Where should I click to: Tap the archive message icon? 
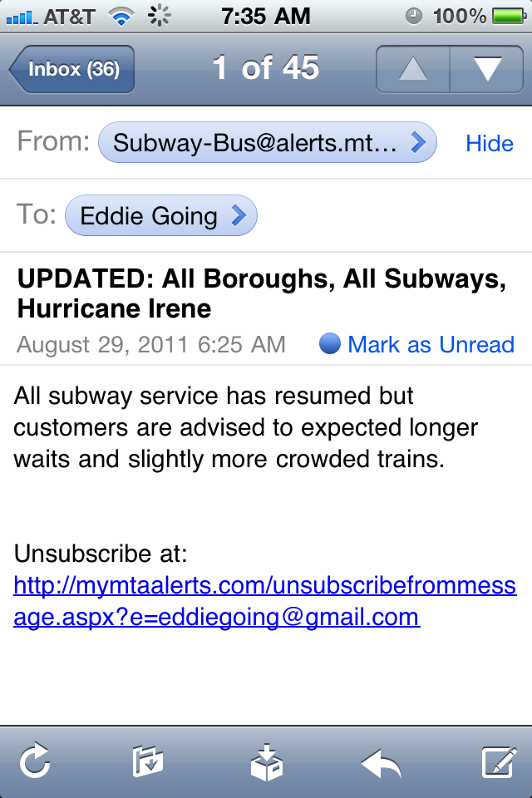tap(267, 761)
